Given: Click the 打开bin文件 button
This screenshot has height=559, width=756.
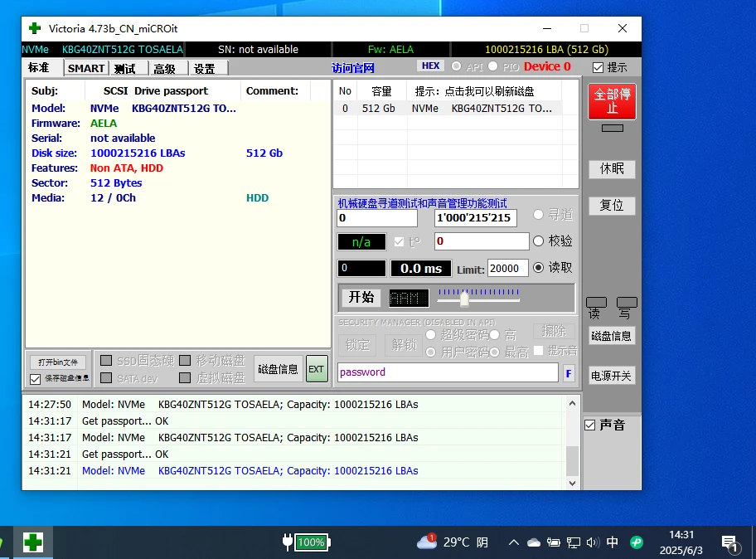Looking at the screenshot, I should [x=58, y=362].
